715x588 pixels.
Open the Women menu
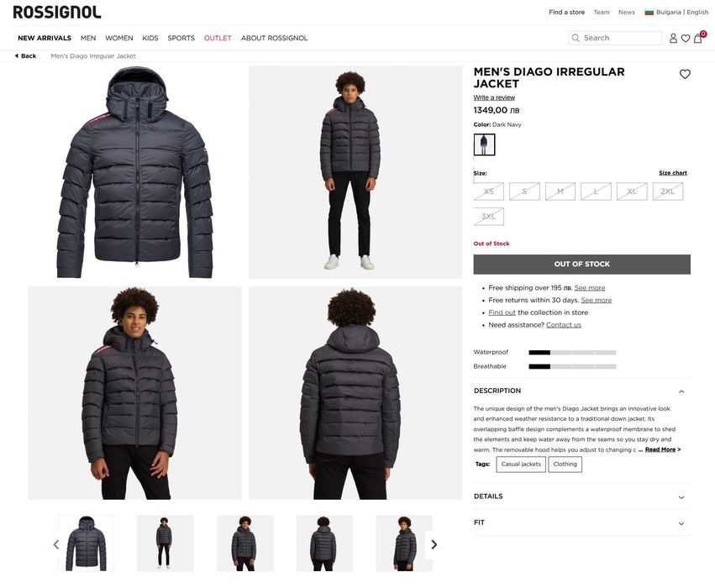[x=119, y=39]
